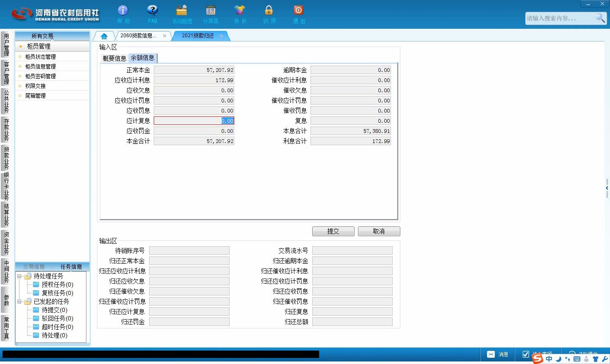Expand the right side panel arrow
610x364 pixels.
point(607,188)
